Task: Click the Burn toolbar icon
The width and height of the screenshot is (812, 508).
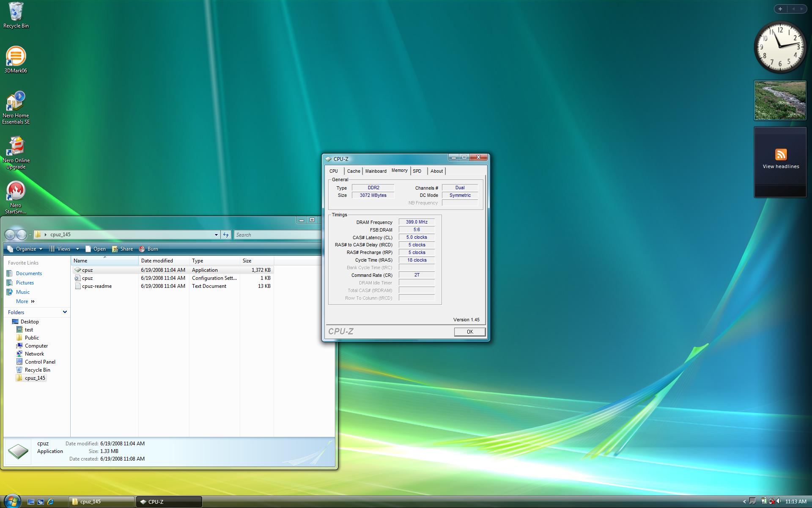Action: 143,249
